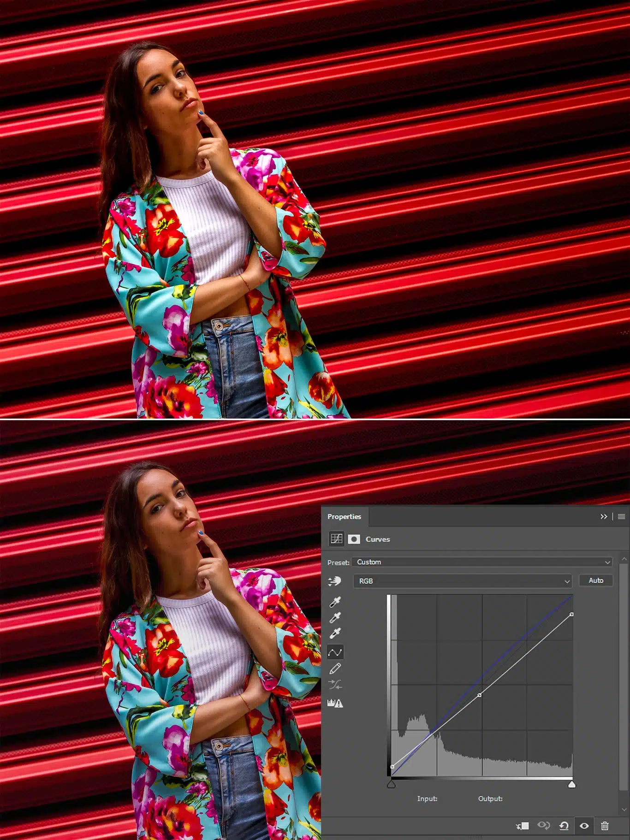Open the RGB channel dropdown
The width and height of the screenshot is (630, 840).
[463, 581]
